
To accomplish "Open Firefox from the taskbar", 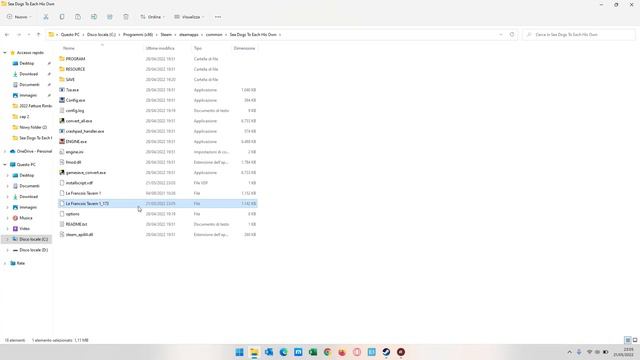I will (x=342, y=352).
